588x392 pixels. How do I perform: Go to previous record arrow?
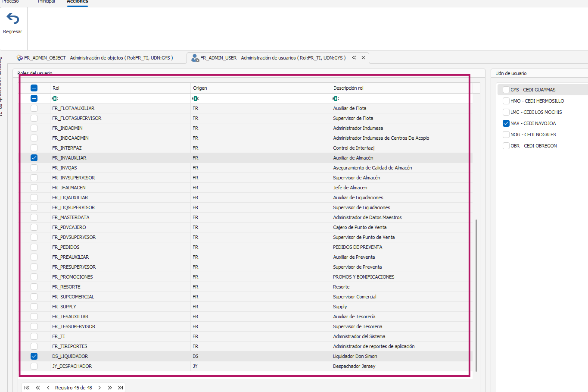tap(48, 388)
